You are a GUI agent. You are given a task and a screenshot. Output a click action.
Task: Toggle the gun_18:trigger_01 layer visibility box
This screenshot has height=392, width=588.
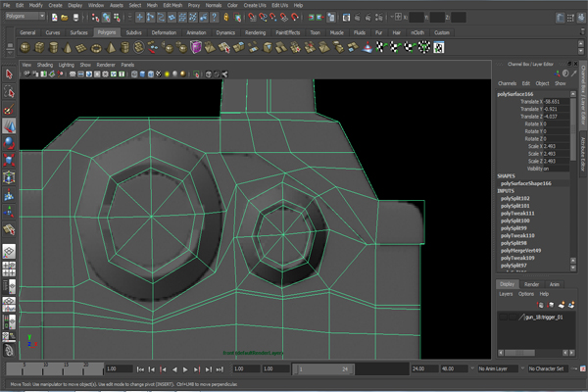(x=504, y=318)
